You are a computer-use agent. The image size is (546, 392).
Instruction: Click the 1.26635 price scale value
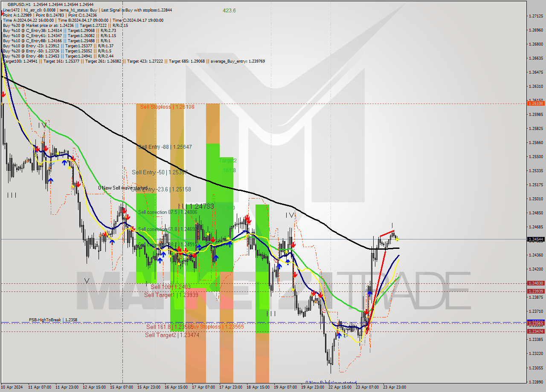coord(535,58)
